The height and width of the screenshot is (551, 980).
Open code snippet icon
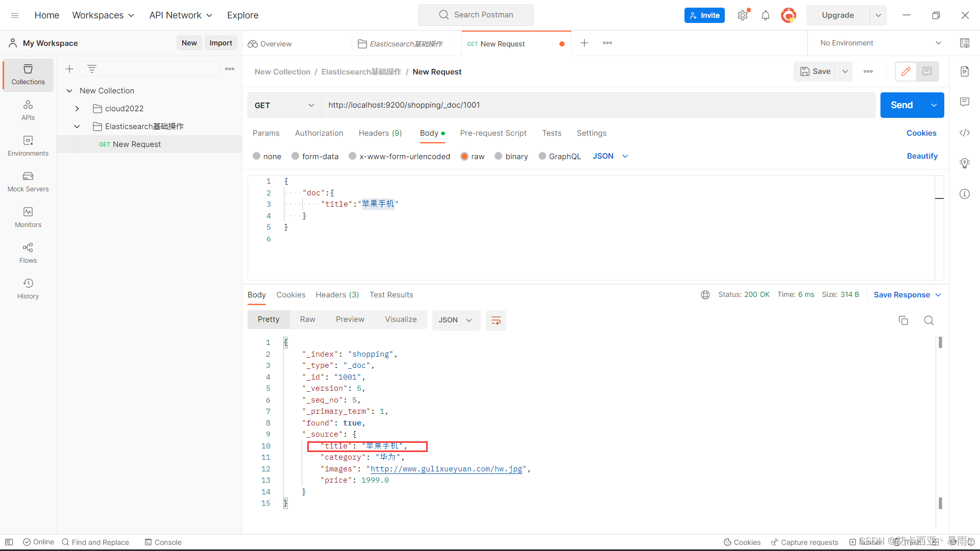pos(965,133)
